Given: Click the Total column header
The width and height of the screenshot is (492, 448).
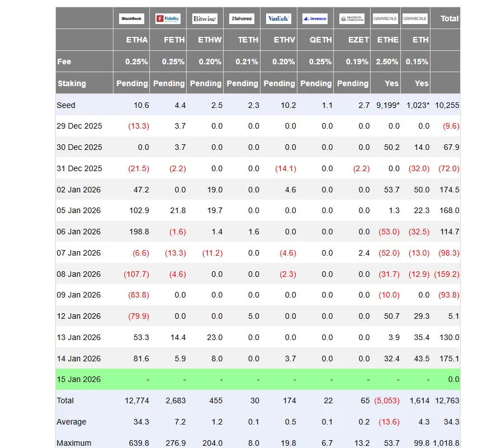Looking at the screenshot, I should (449, 18).
